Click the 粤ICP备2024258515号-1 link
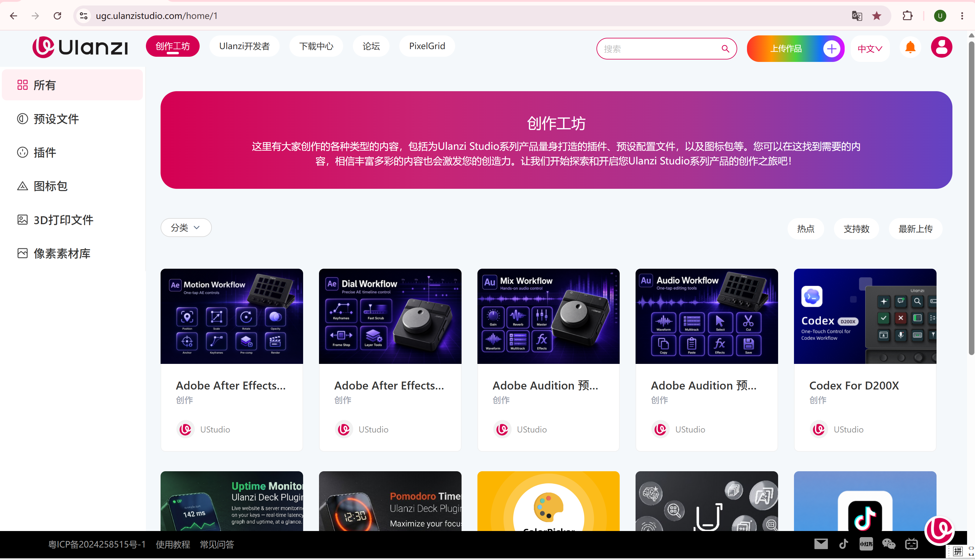 97,544
